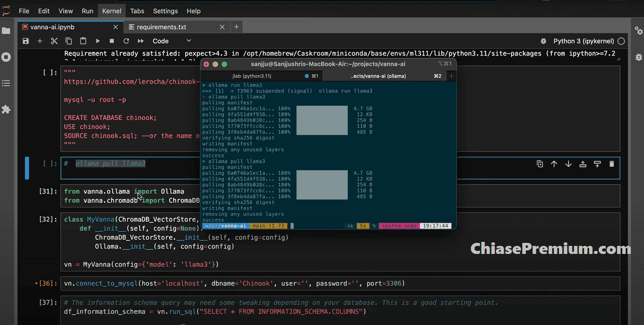Click the terminal's green zoom window button
Image resolution: width=644 pixels, height=325 pixels.
pyautogui.click(x=224, y=64)
